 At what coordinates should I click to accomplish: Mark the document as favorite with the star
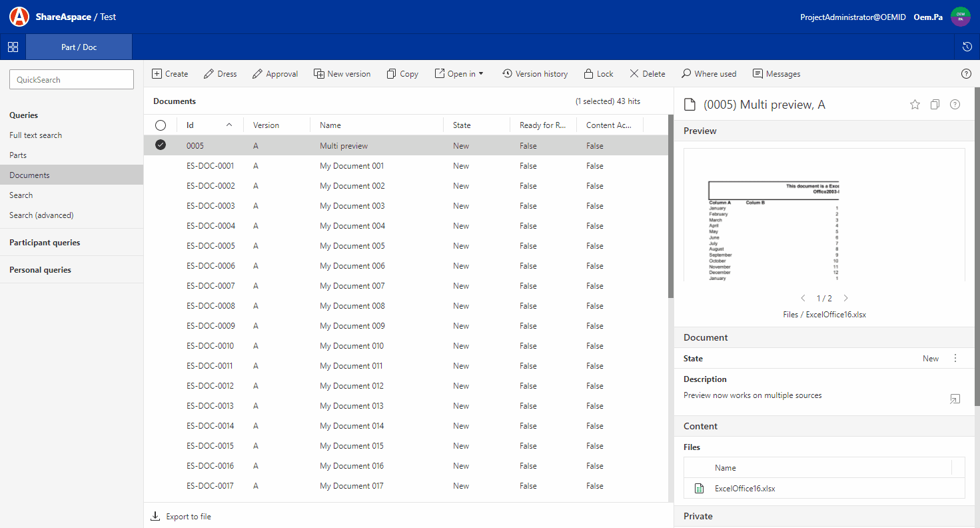(915, 104)
